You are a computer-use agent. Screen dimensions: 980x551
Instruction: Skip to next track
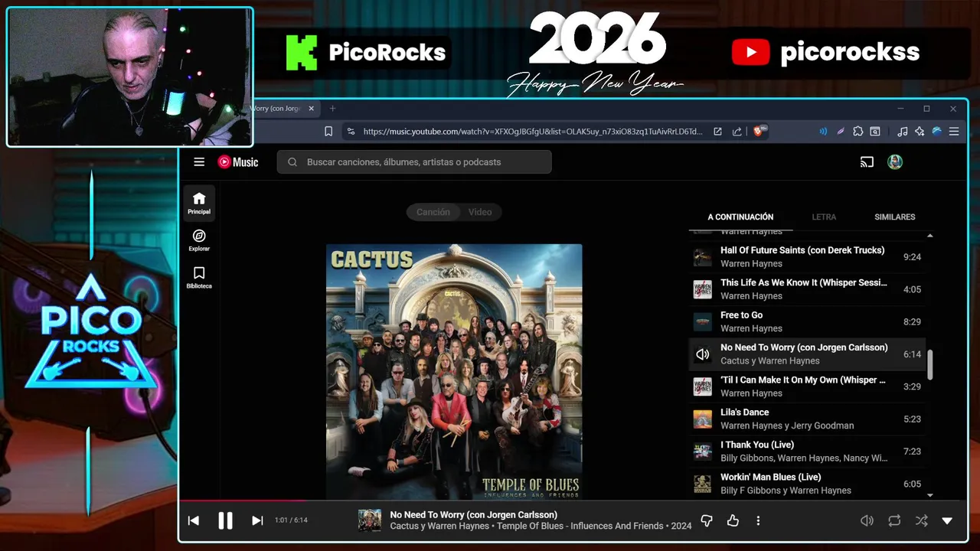click(x=257, y=520)
